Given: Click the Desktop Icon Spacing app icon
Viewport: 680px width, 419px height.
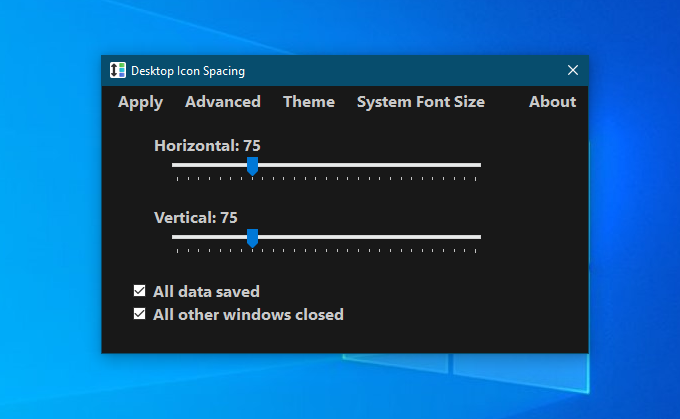Looking at the screenshot, I should pos(118,70).
